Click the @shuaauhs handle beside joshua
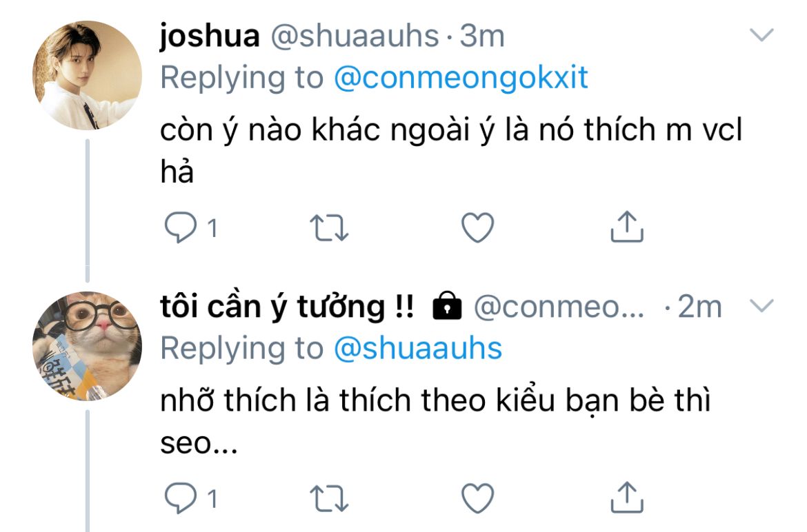The image size is (807, 532). pyautogui.click(x=355, y=36)
